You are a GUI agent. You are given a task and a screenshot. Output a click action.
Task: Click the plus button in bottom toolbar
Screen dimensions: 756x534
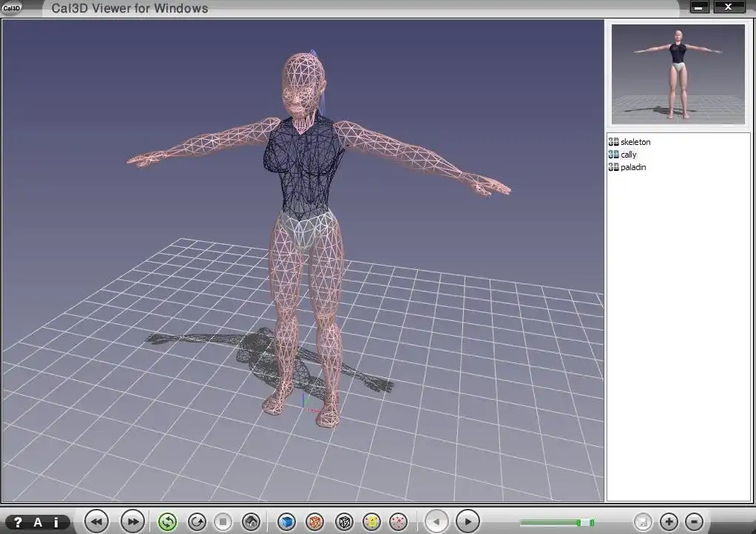click(669, 522)
